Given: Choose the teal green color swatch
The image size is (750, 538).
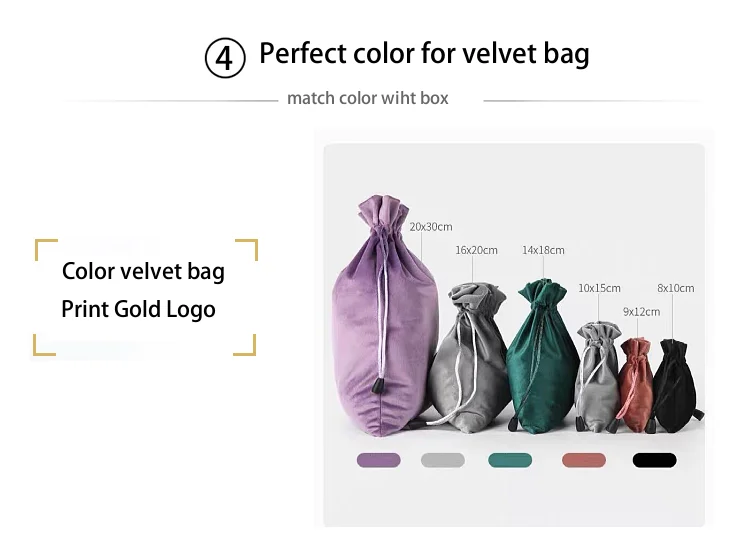Looking at the screenshot, I should coord(510,460).
